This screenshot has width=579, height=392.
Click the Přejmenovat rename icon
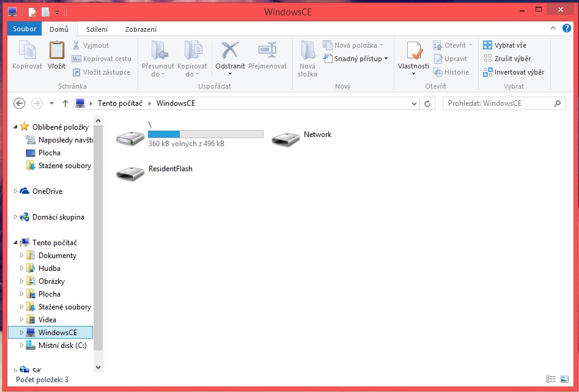click(267, 50)
